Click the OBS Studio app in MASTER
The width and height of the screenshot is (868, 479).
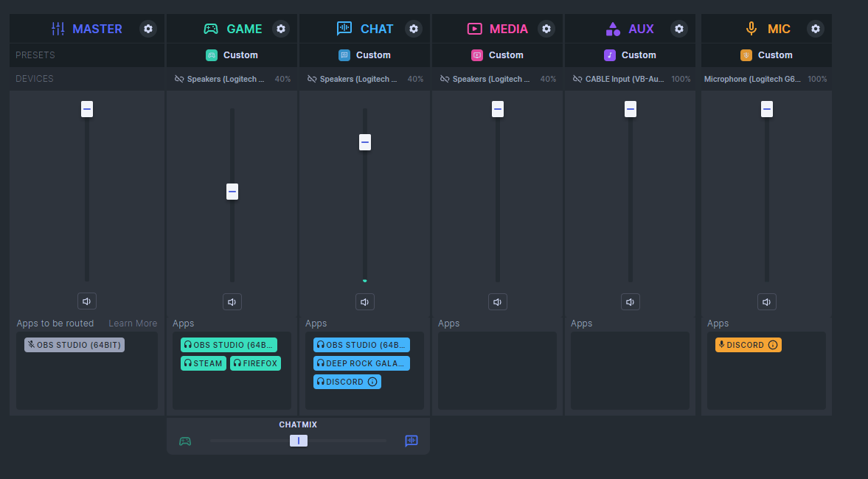tap(74, 345)
